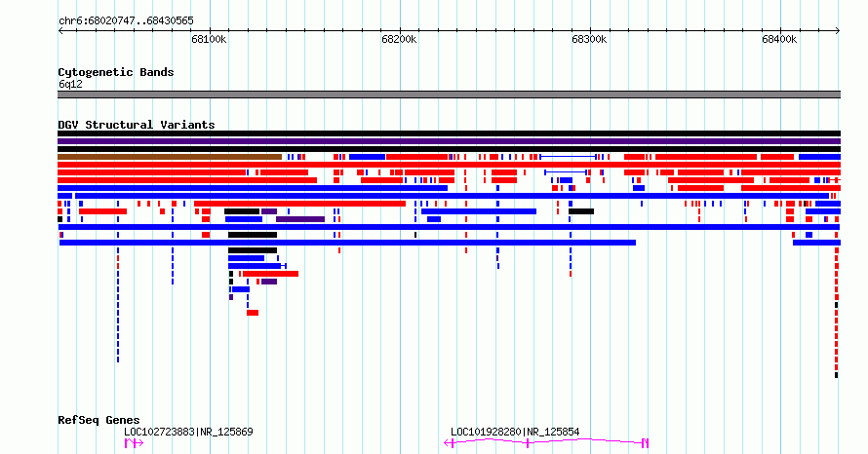Click the 68300k ruler label
The height and width of the screenshot is (454, 868).
[589, 39]
